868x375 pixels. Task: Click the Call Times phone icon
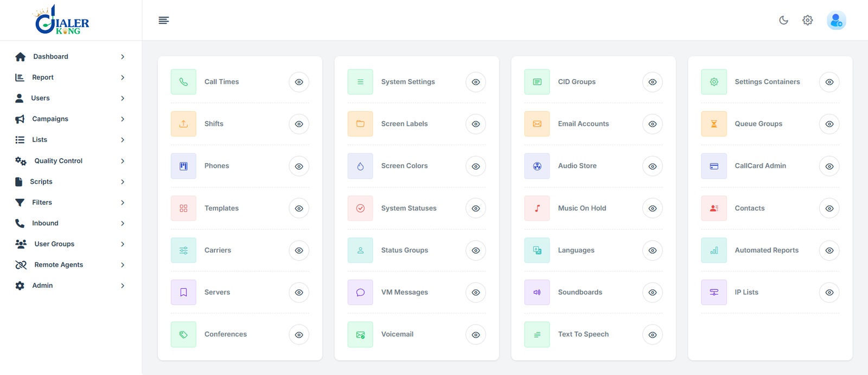click(183, 82)
